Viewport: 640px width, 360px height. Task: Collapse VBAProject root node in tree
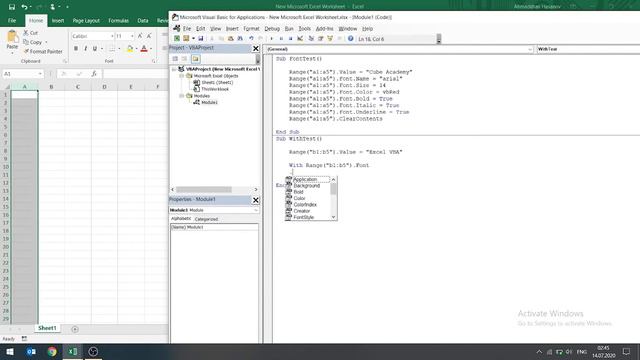click(174, 69)
